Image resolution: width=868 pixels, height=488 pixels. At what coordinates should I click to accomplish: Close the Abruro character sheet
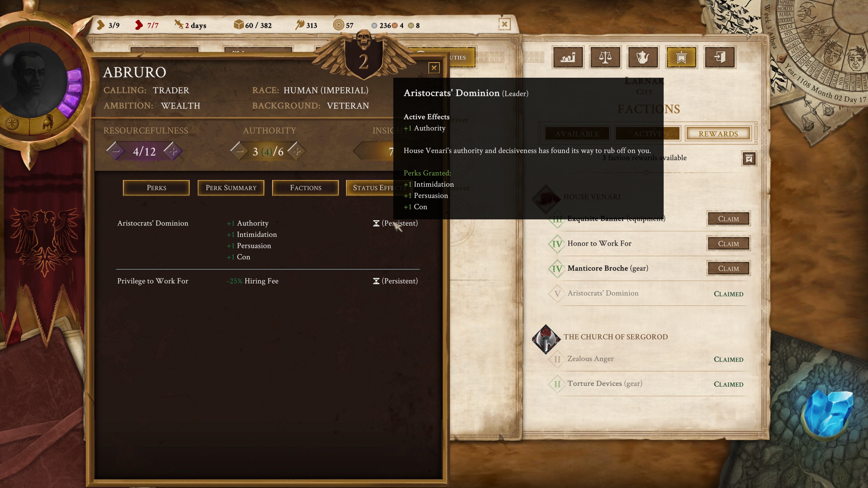coord(434,68)
